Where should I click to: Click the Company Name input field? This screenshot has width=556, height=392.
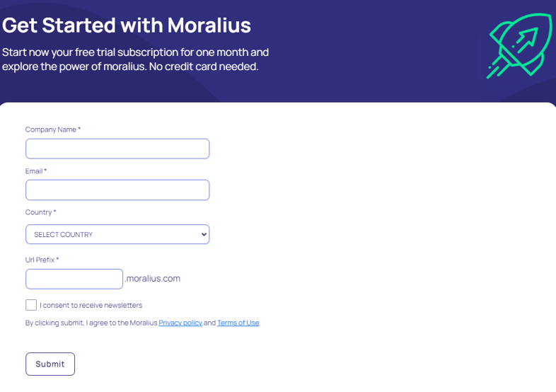[x=117, y=149]
